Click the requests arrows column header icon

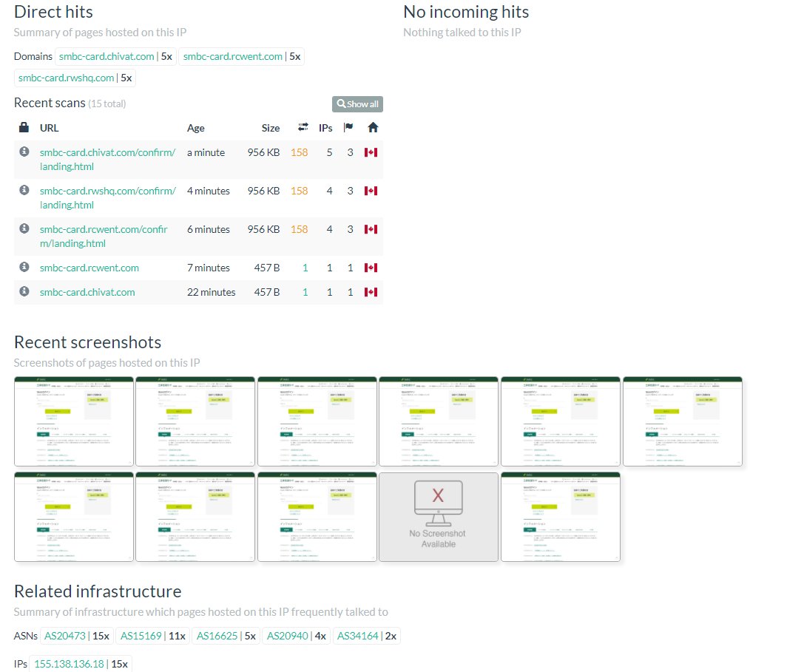click(x=303, y=127)
